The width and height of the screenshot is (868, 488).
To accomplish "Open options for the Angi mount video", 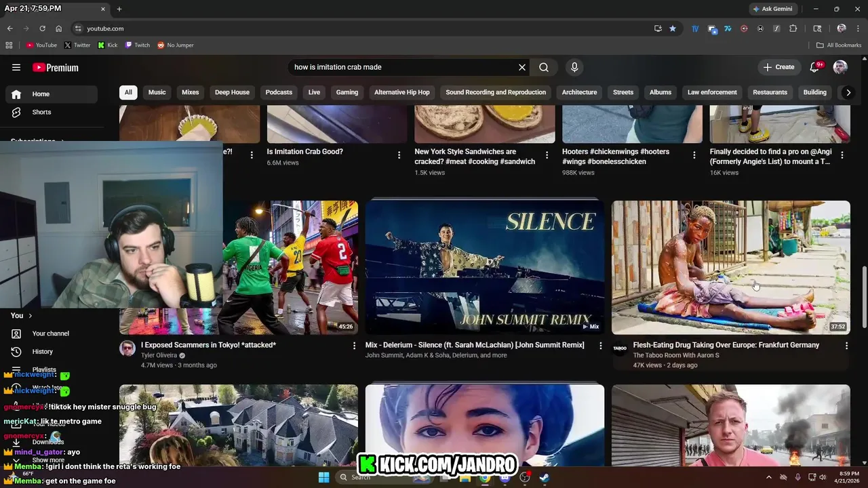I will (x=842, y=155).
